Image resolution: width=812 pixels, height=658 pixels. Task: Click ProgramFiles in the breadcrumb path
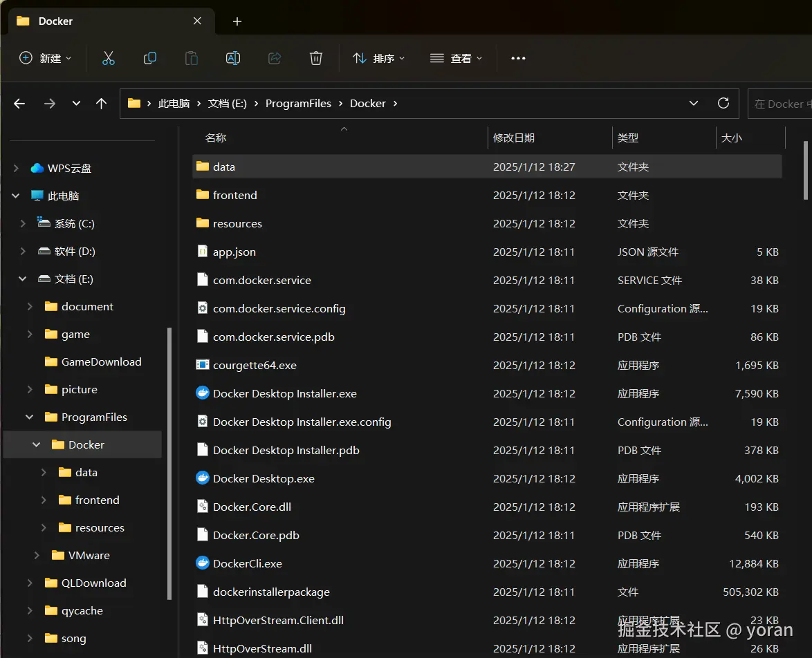point(298,104)
